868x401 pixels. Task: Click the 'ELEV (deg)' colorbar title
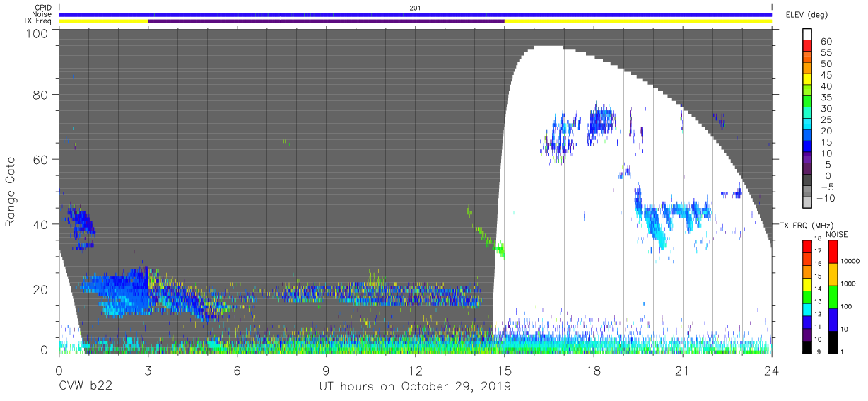click(x=805, y=15)
